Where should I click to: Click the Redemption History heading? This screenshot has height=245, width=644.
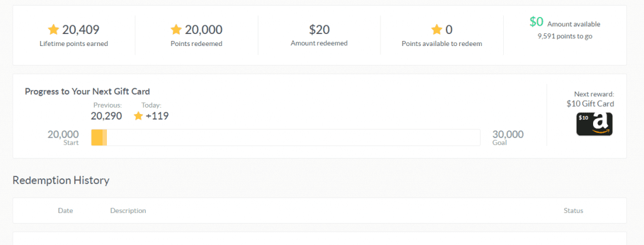coord(61,181)
